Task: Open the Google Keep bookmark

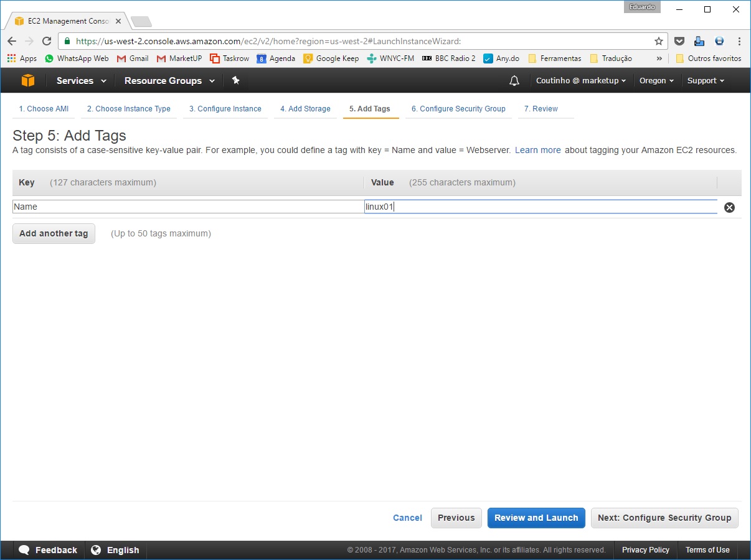Action: [331, 58]
